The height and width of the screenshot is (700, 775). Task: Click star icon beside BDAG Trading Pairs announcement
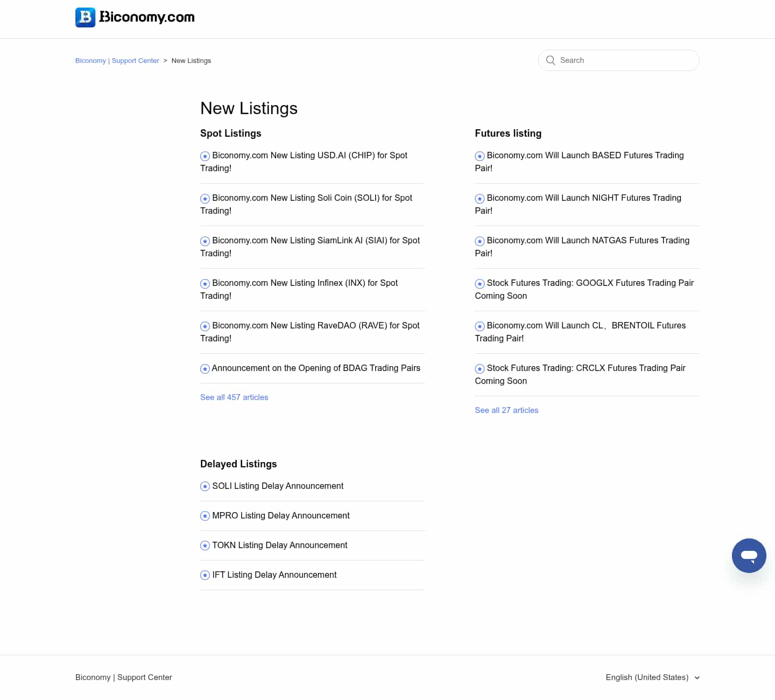tap(205, 369)
